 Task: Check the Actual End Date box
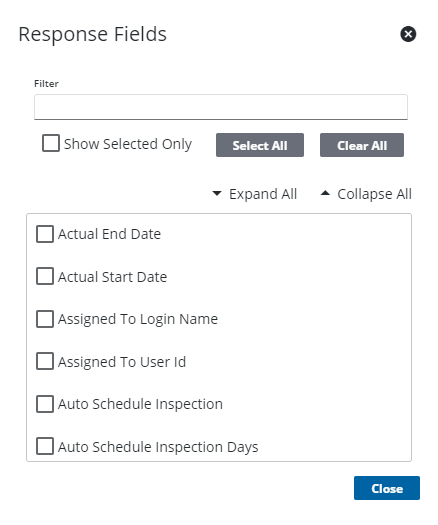tap(45, 234)
